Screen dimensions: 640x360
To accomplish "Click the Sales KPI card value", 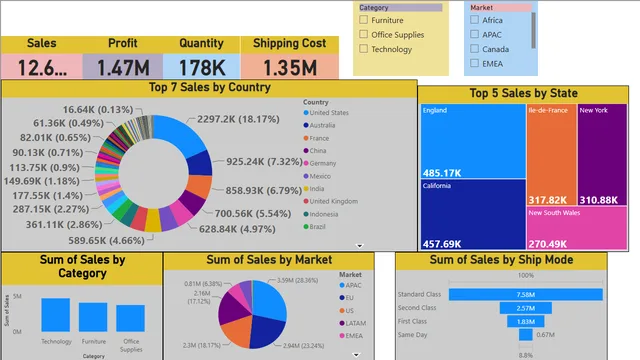I will coord(42,67).
